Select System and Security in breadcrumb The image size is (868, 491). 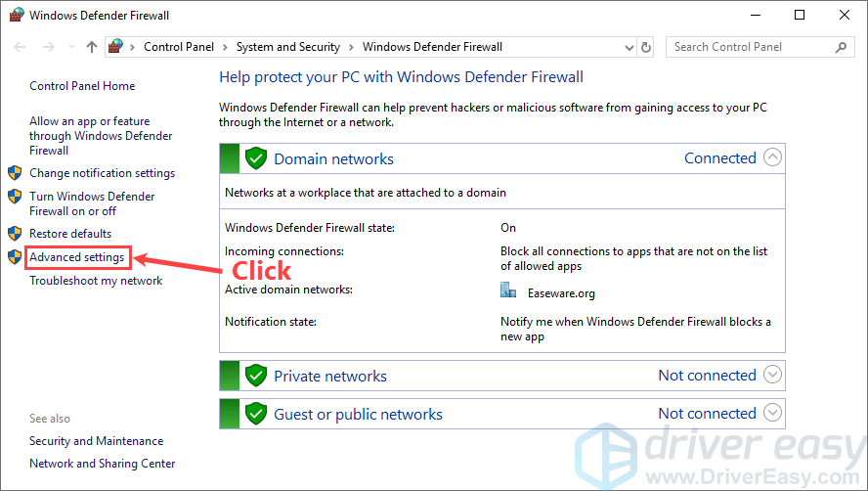click(x=287, y=47)
